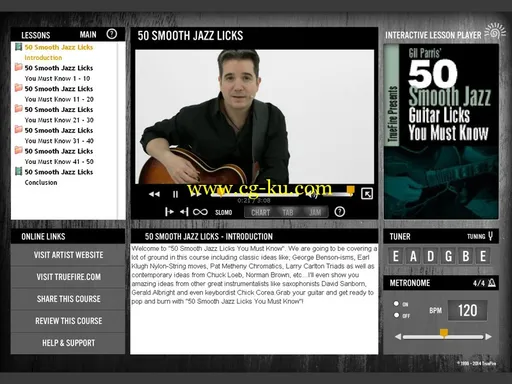Set loop start point marker icon
Image resolution: width=512 pixels, height=384 pixels.
tap(169, 212)
